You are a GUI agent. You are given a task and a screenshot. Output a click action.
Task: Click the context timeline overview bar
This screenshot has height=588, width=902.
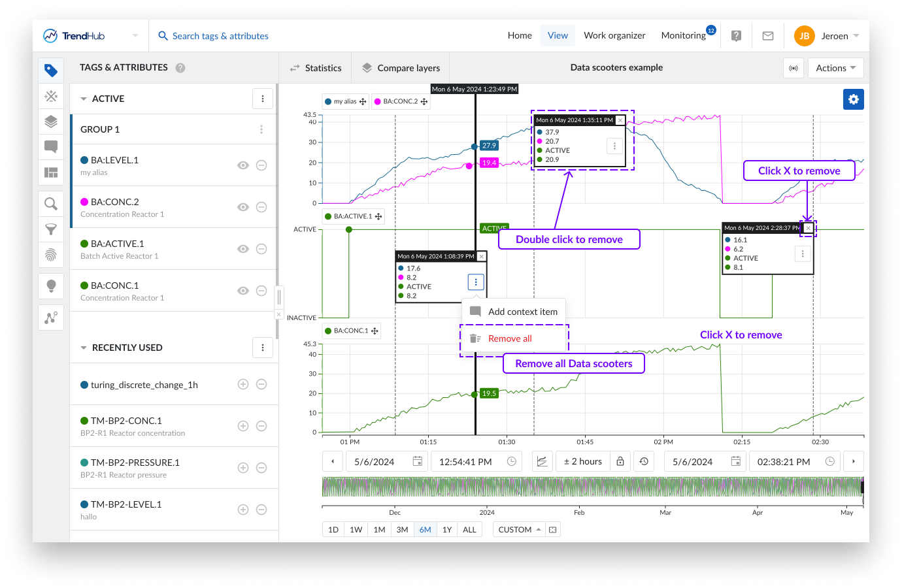tap(592, 487)
